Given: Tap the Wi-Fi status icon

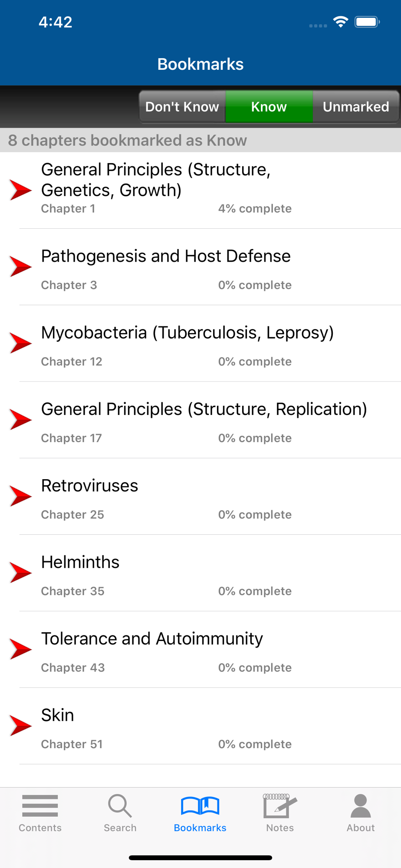Looking at the screenshot, I should pyautogui.click(x=341, y=22).
